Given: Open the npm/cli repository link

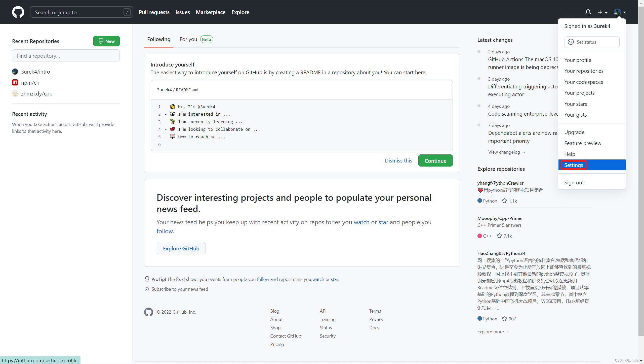Looking at the screenshot, I should point(30,83).
